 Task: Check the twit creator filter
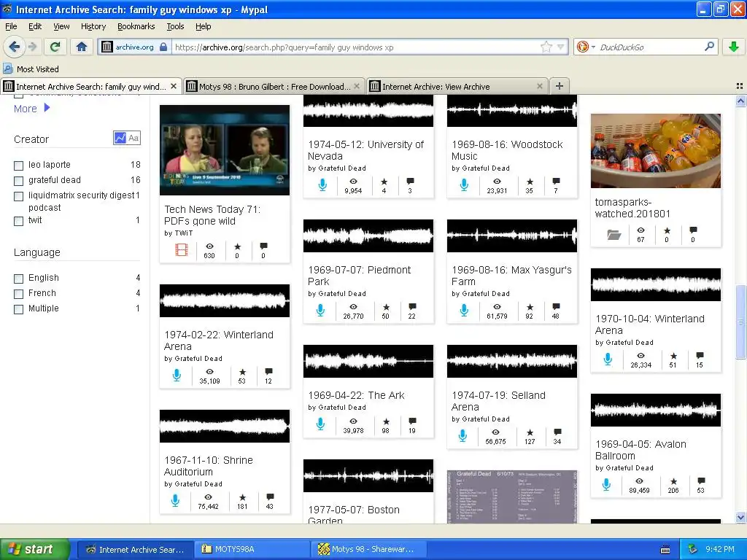tap(18, 221)
